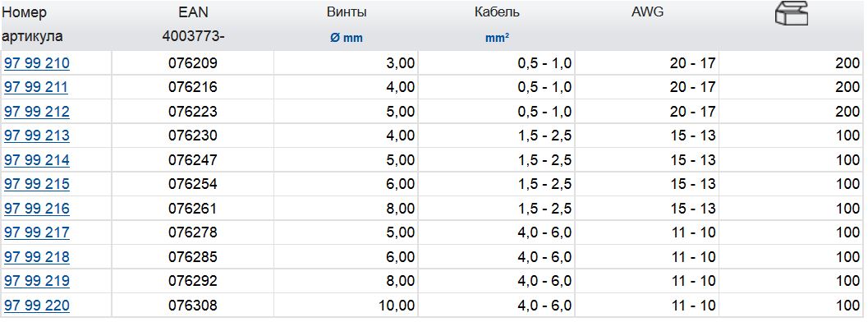Open article link 97 99 211
868x322 pixels.
tap(36, 87)
